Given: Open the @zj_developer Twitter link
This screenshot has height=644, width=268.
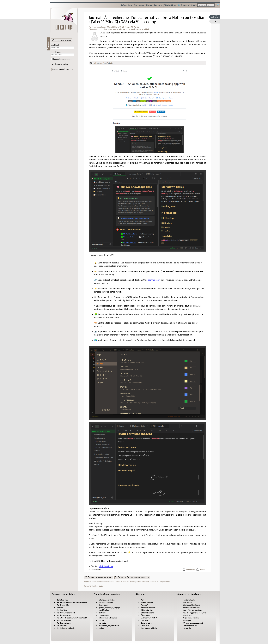Looking at the screenshot, I should pos(106,566).
